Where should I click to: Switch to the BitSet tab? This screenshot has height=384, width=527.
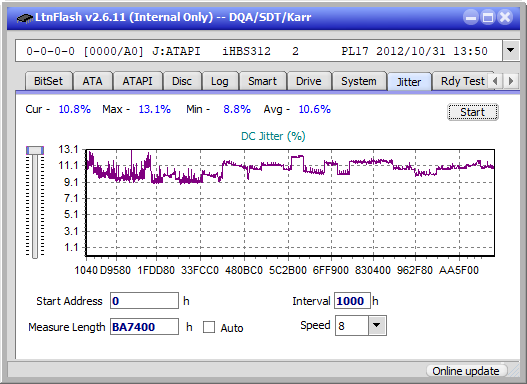coord(48,81)
